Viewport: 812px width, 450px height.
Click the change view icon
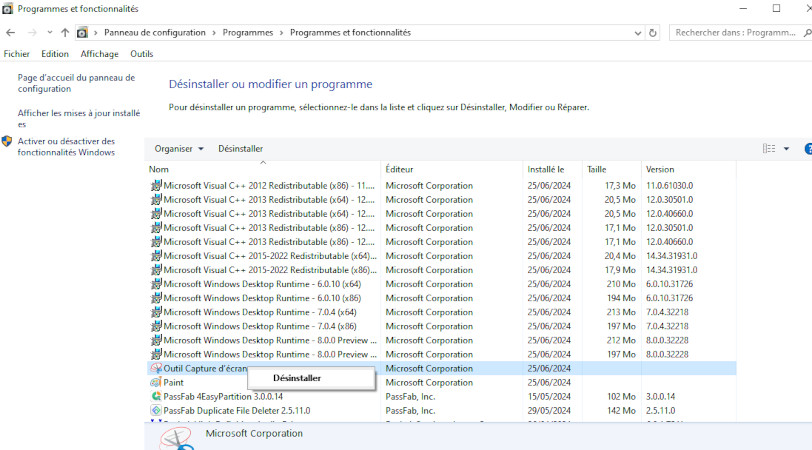769,149
